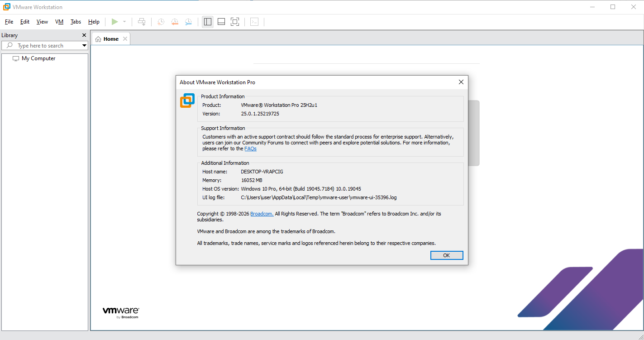Viewport: 644px width, 340px height.
Task: Open the VM menu
Action: click(x=59, y=22)
